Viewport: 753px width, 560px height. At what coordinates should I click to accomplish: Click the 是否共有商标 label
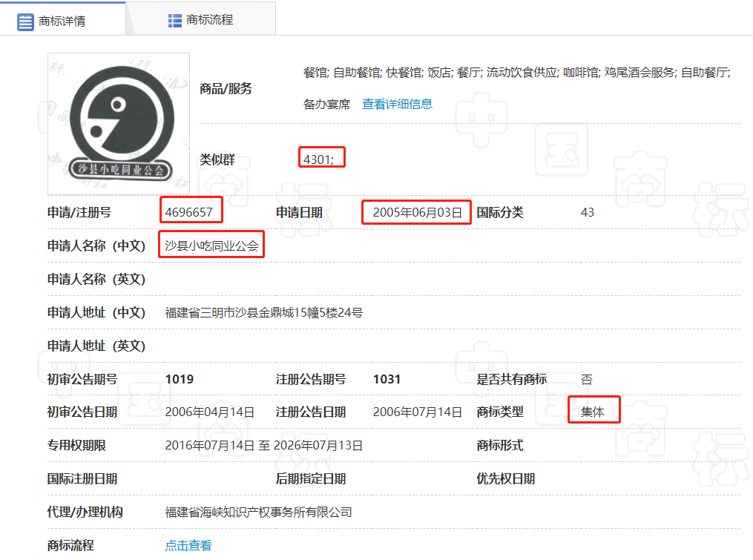(x=511, y=380)
